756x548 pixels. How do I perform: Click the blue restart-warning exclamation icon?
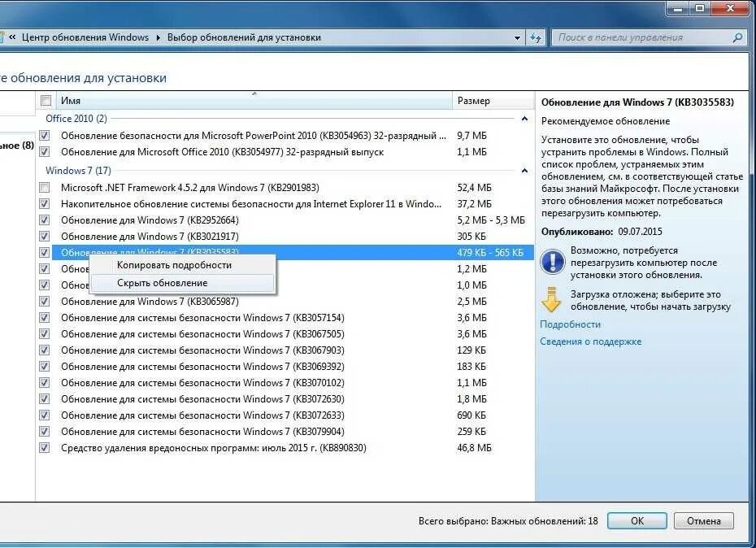[552, 262]
